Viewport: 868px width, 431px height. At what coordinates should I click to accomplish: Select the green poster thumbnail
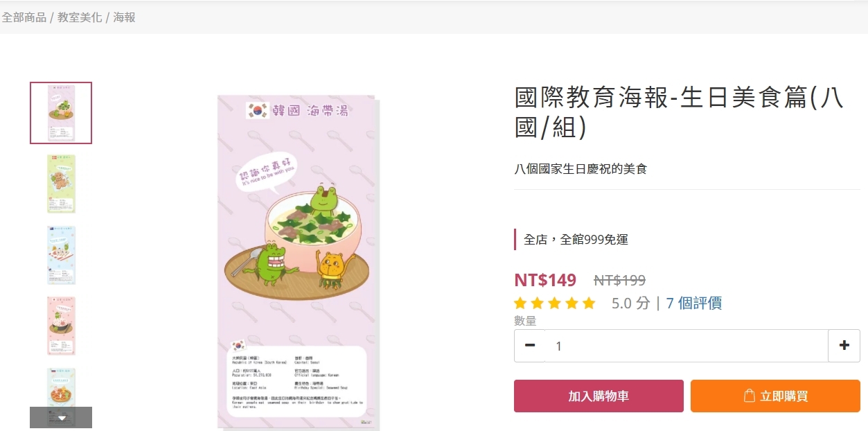click(x=61, y=184)
